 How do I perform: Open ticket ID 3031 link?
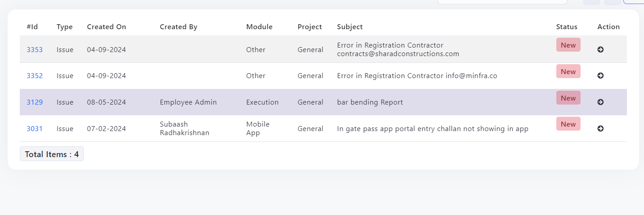pyautogui.click(x=35, y=128)
